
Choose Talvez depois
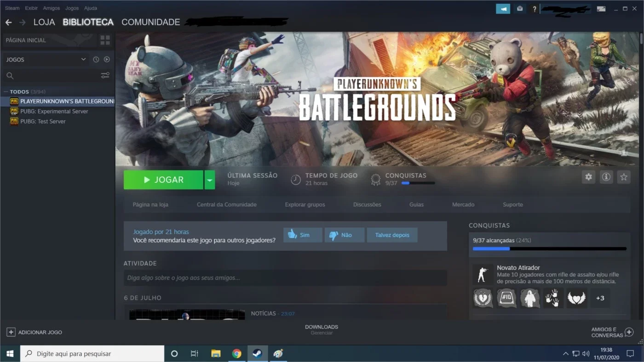[392, 235]
